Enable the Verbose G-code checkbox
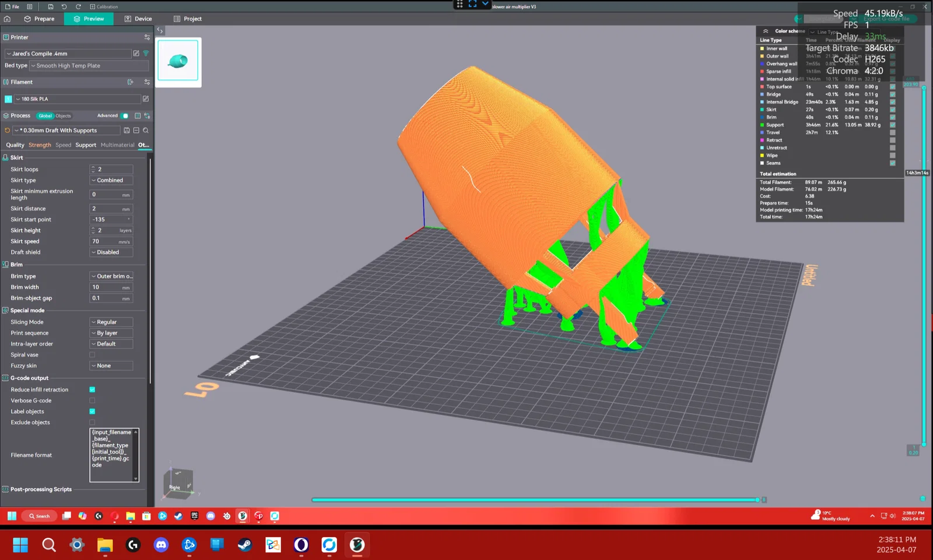Viewport: 933px width, 560px height. (x=92, y=401)
